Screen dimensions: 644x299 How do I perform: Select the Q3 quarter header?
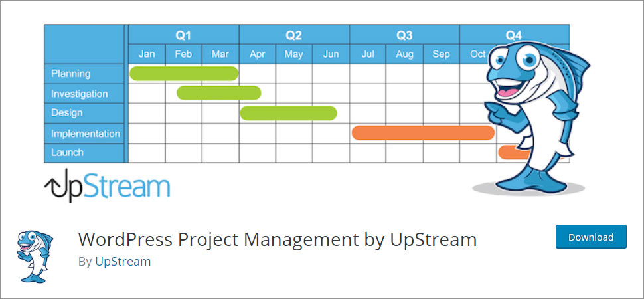(404, 35)
